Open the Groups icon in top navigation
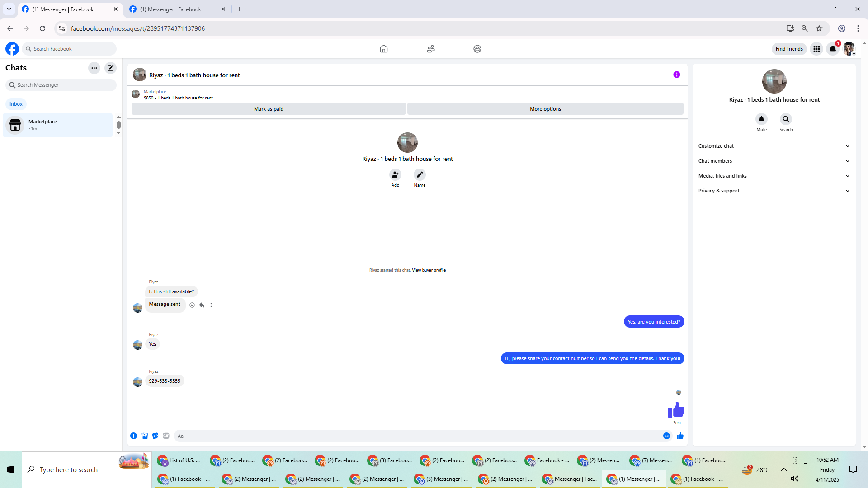This screenshot has width=868, height=488. coord(477,49)
